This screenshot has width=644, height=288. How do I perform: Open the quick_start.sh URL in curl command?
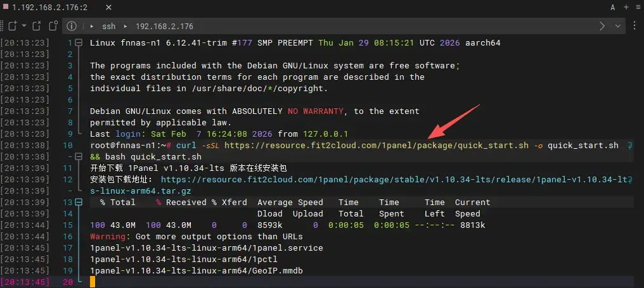coord(376,146)
